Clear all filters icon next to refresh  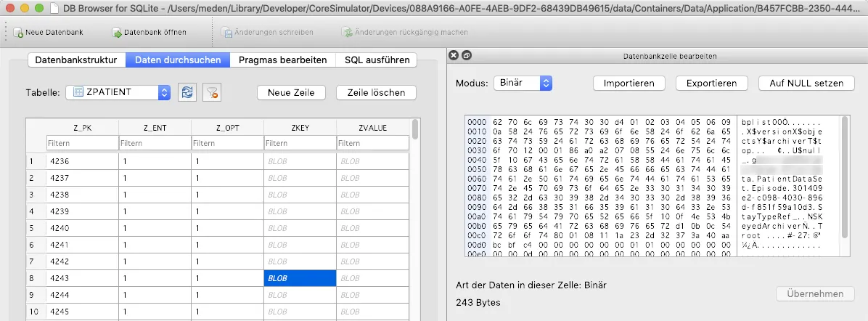pos(211,92)
